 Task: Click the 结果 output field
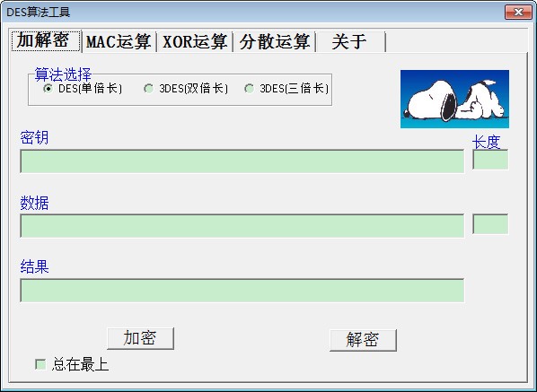242,291
